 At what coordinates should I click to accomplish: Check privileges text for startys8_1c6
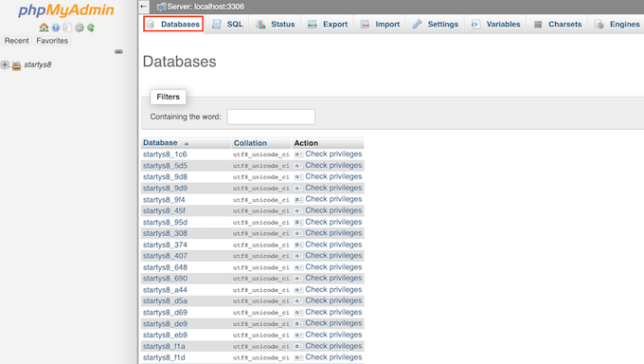333,154
